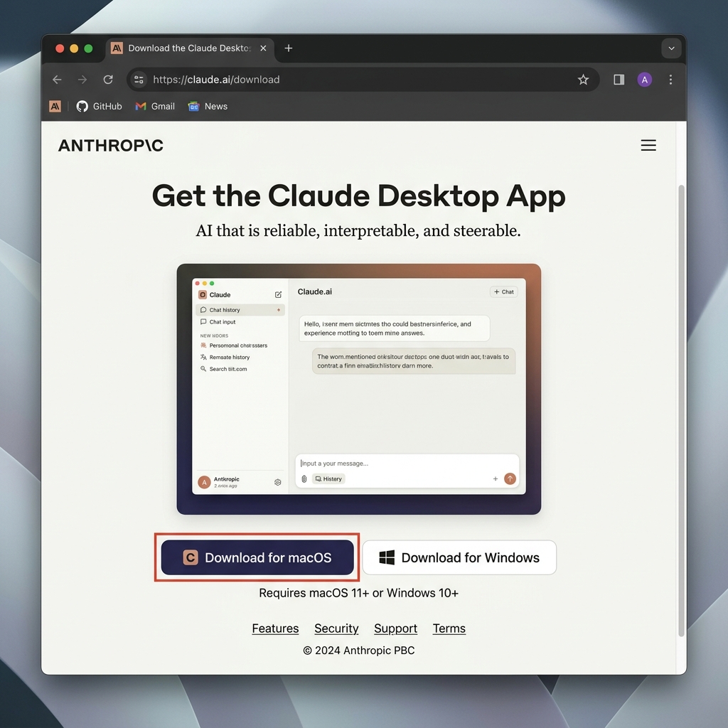
Task: Bookmark this page with the star icon
Action: [583, 80]
